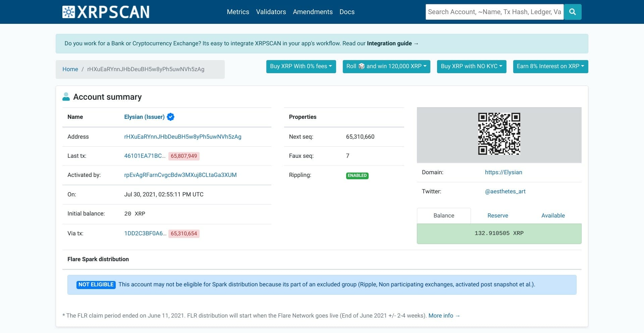Click the NOT ELIGIBLE badge
Image resolution: width=644 pixels, height=333 pixels.
[x=96, y=285]
